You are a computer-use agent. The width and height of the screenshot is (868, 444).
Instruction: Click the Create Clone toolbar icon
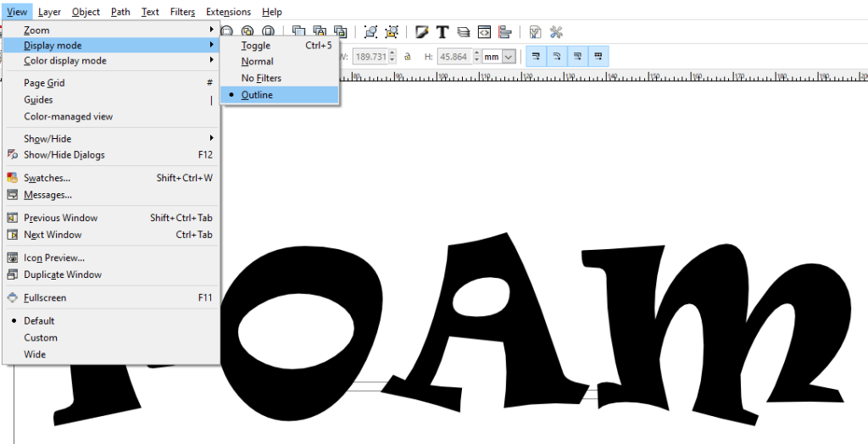(320, 31)
